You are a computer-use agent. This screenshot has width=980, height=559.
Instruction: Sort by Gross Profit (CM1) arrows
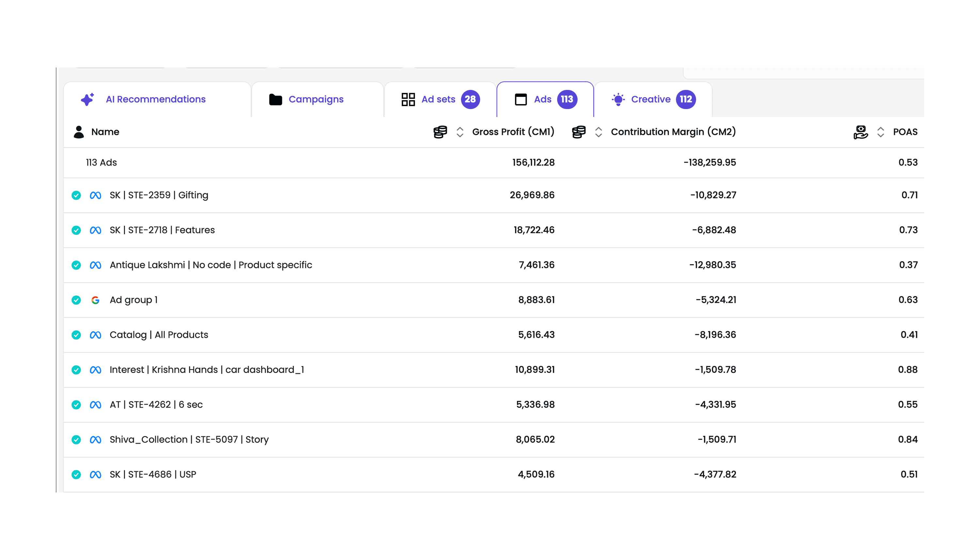tap(459, 132)
